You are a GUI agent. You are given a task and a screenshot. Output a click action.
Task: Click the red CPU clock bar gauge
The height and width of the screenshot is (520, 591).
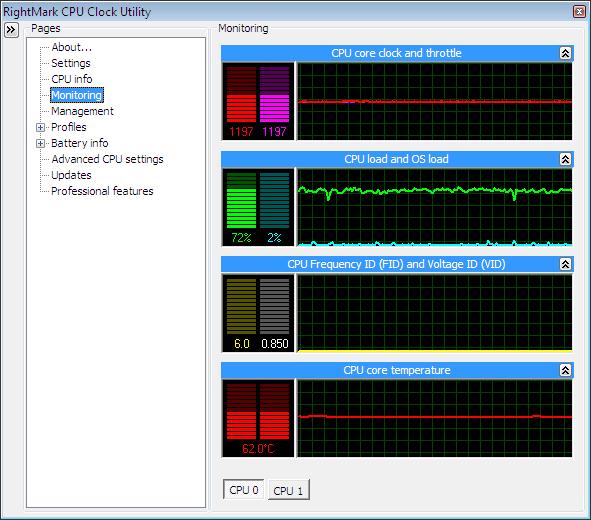point(241,95)
